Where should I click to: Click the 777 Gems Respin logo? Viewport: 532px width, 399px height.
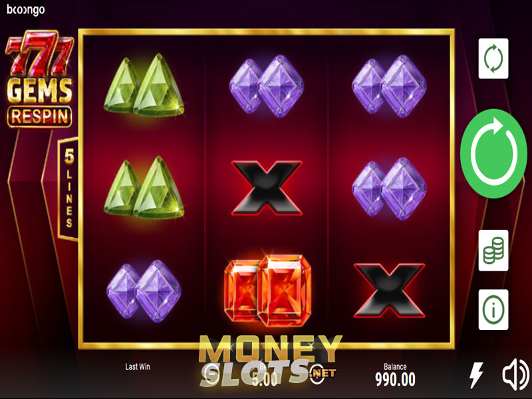pyautogui.click(x=39, y=78)
